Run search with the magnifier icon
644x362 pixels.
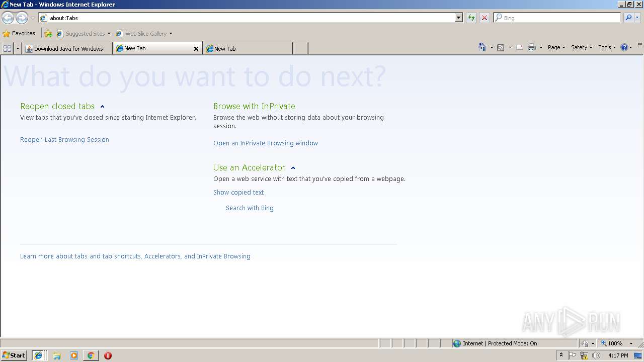628,18
